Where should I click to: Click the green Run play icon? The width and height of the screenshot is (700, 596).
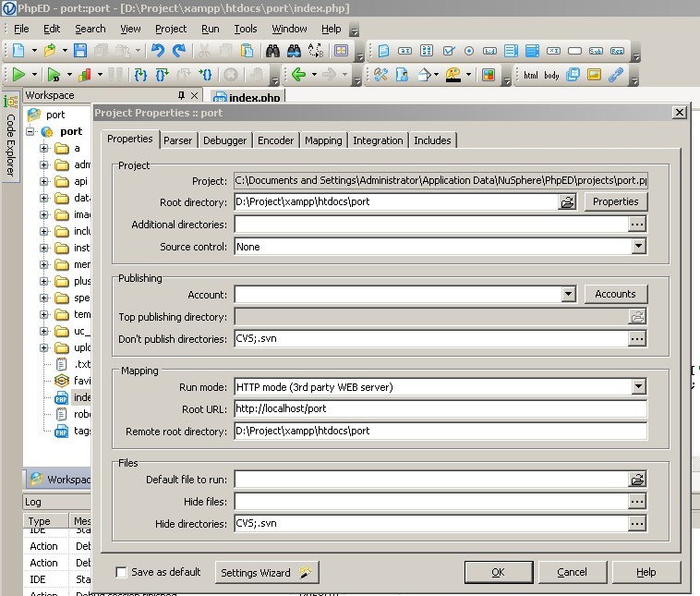(x=18, y=75)
